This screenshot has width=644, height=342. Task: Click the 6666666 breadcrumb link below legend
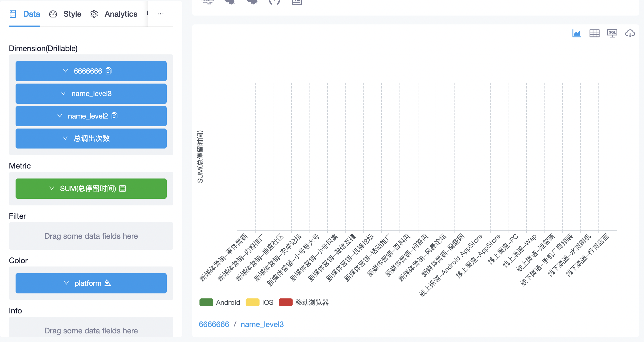pos(214,324)
